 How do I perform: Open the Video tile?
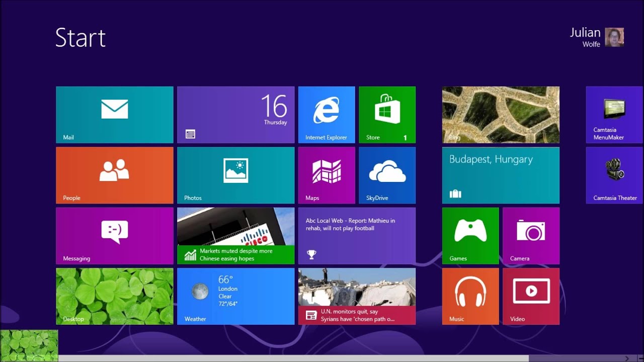pos(531,296)
